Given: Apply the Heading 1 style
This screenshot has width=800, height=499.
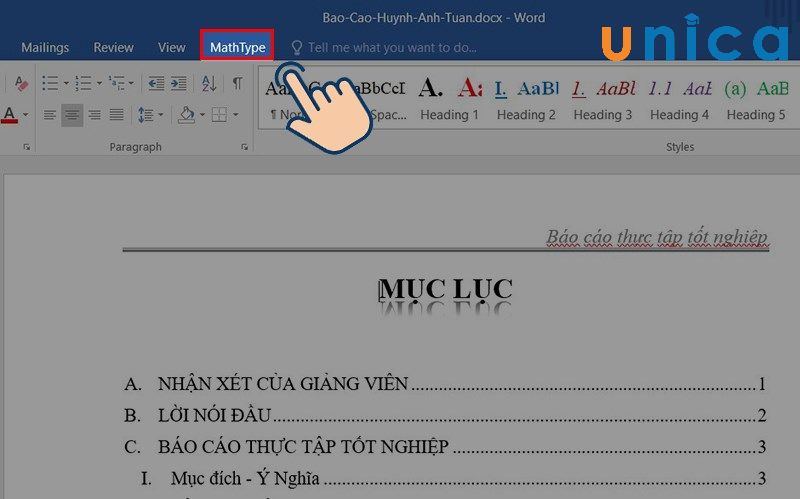Looking at the screenshot, I should point(449,100).
